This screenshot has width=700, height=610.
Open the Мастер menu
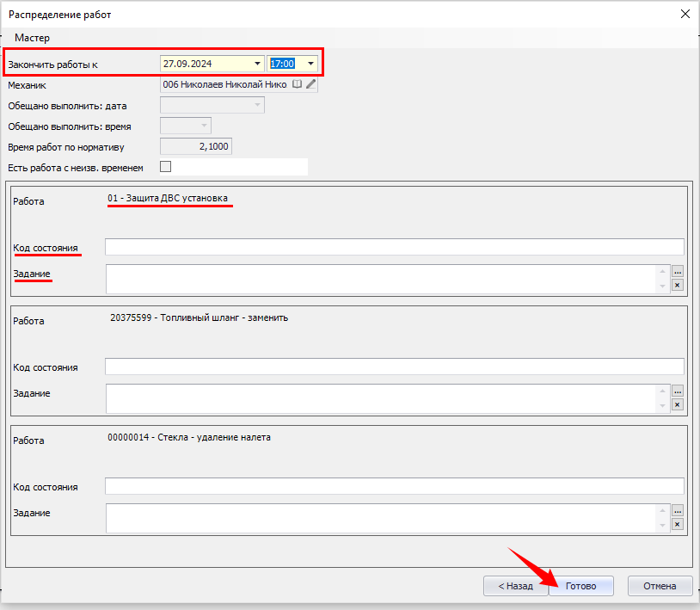pyautogui.click(x=32, y=38)
